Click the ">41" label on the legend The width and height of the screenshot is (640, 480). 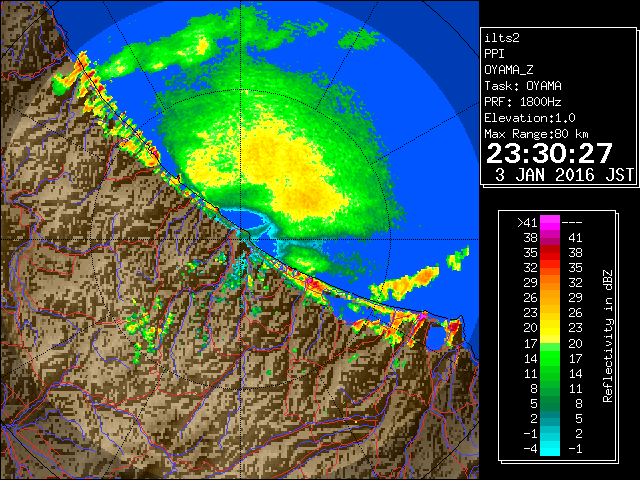(x=527, y=223)
